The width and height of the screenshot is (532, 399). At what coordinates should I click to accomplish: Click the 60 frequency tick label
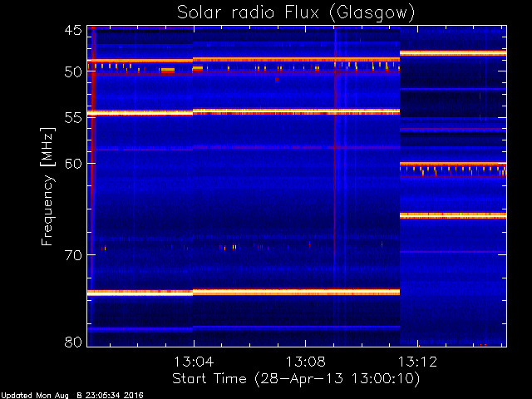click(x=73, y=163)
